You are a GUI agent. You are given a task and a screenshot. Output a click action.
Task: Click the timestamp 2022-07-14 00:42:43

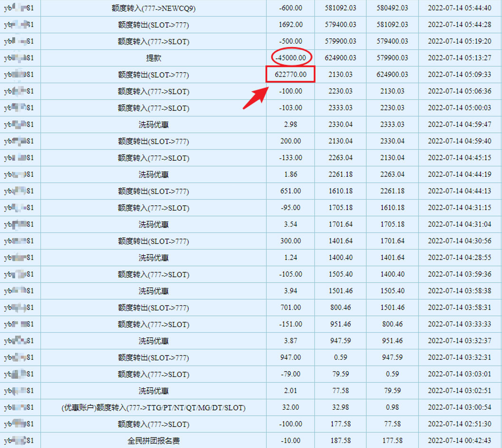(x=459, y=441)
